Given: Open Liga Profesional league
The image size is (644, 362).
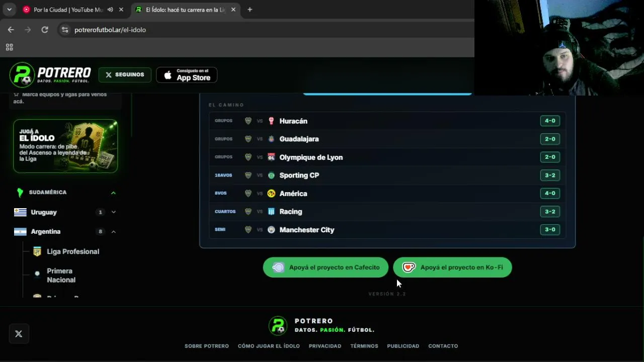Looking at the screenshot, I should (73, 251).
